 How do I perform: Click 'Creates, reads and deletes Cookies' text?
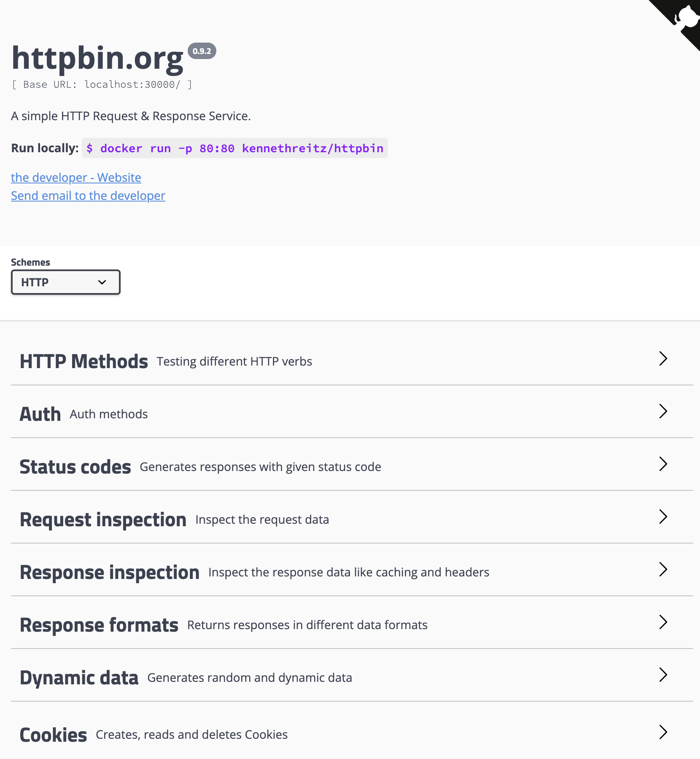click(192, 735)
